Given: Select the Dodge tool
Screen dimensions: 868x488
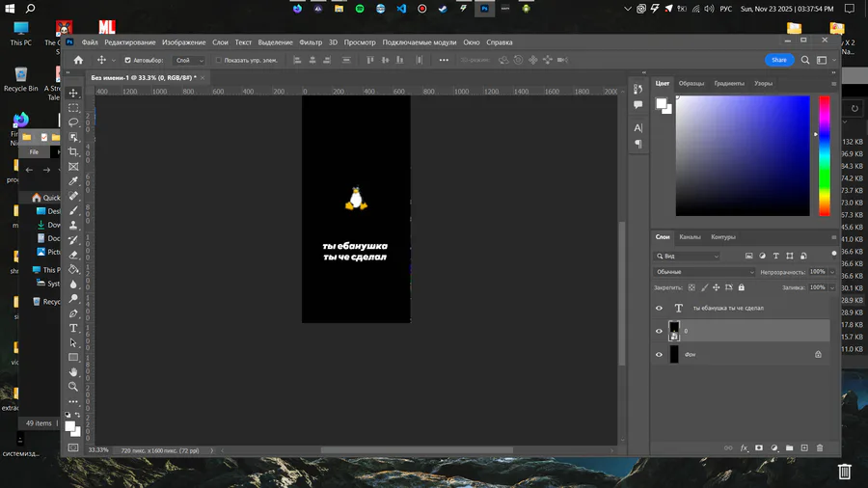Looking at the screenshot, I should click(73, 299).
